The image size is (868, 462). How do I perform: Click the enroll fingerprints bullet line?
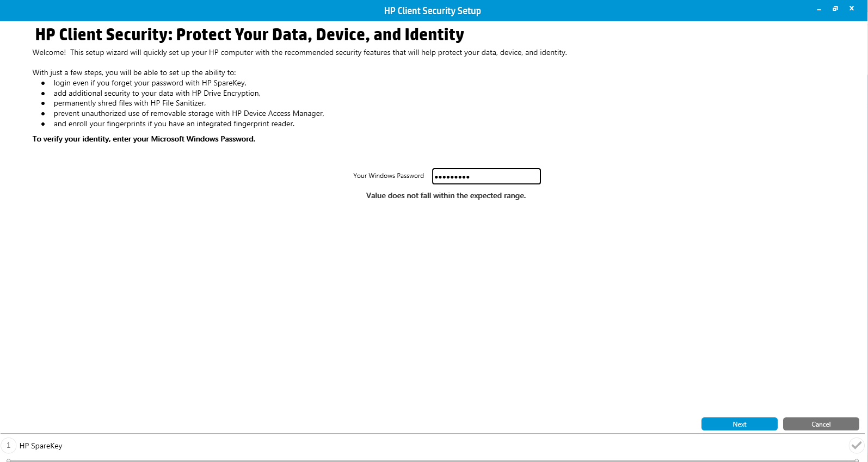174,124
